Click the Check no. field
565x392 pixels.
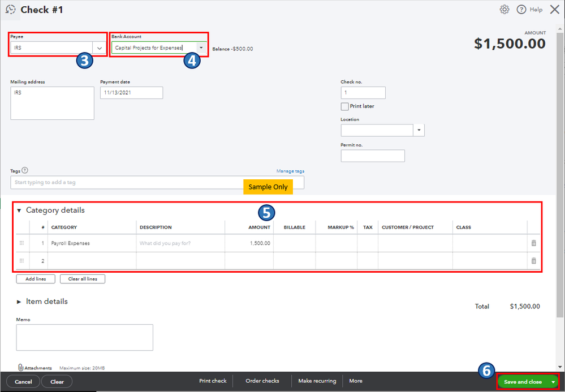(x=363, y=93)
